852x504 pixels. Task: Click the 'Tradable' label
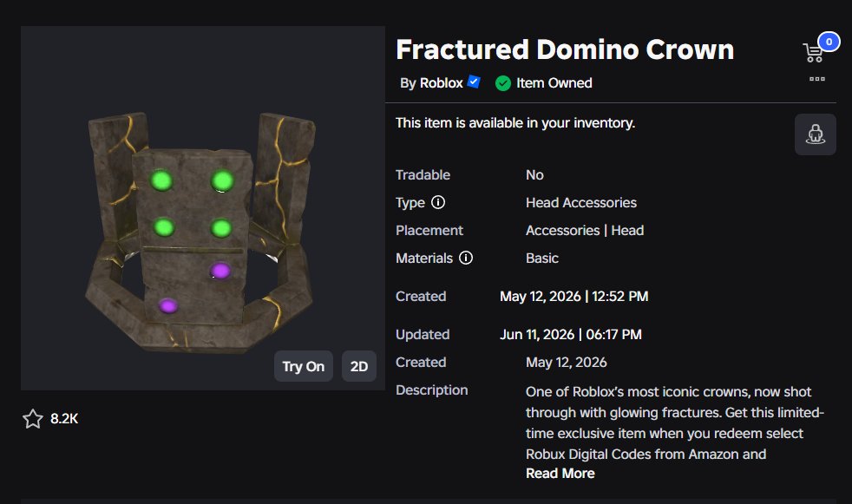pos(423,175)
